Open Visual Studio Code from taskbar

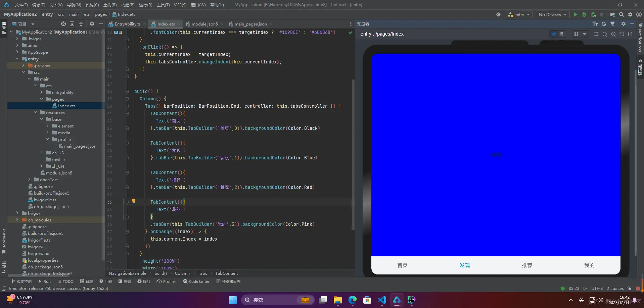click(x=382, y=300)
